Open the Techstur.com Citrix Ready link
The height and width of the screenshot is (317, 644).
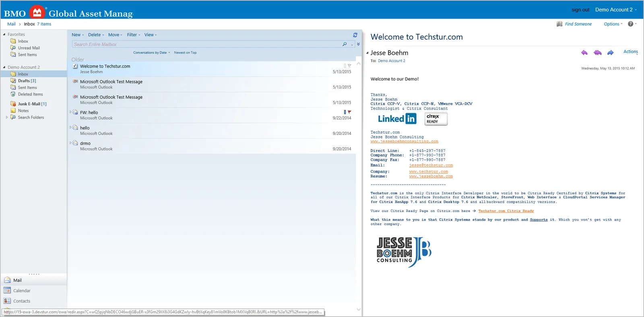[506, 211]
